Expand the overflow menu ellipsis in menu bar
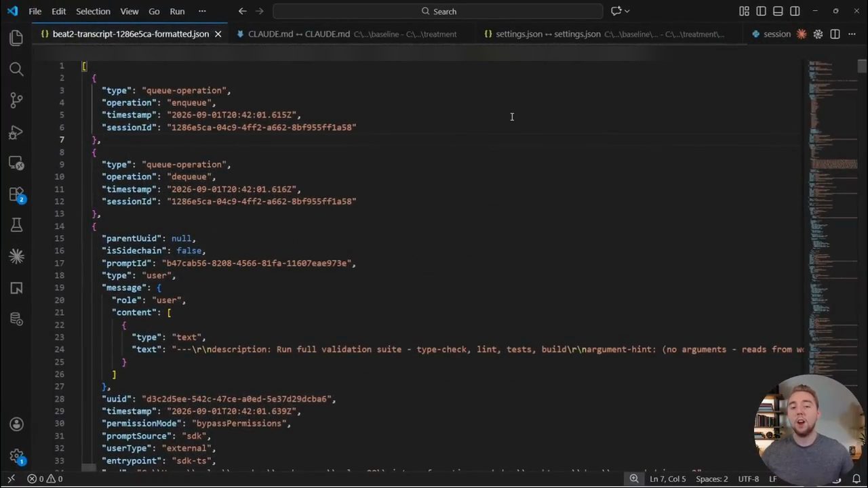The image size is (868, 488). (202, 11)
